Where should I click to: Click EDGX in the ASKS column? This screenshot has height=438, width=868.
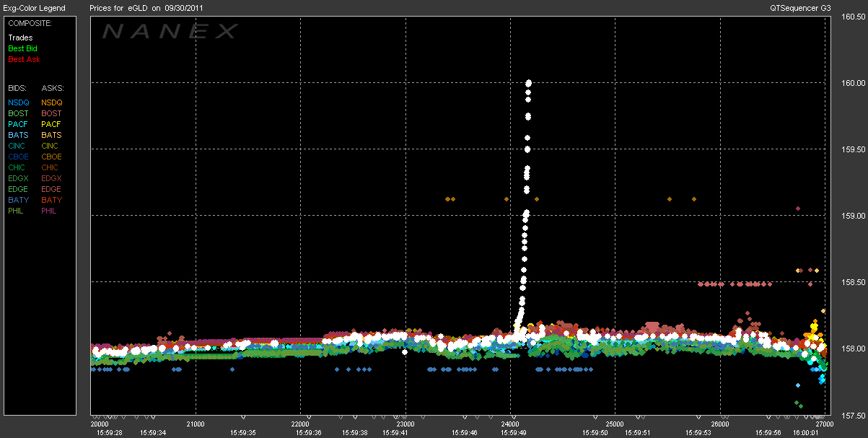click(x=53, y=178)
